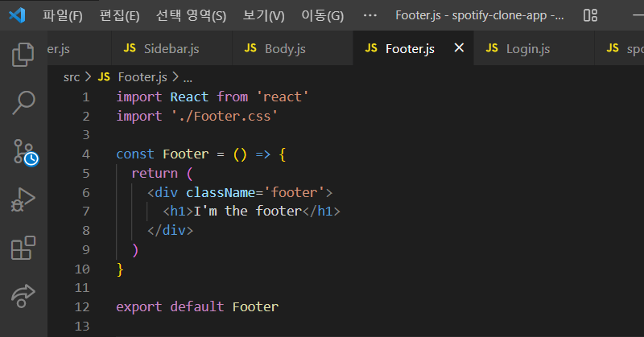Click closing </div> tag on line 8
The image size is (644, 337).
pos(170,230)
